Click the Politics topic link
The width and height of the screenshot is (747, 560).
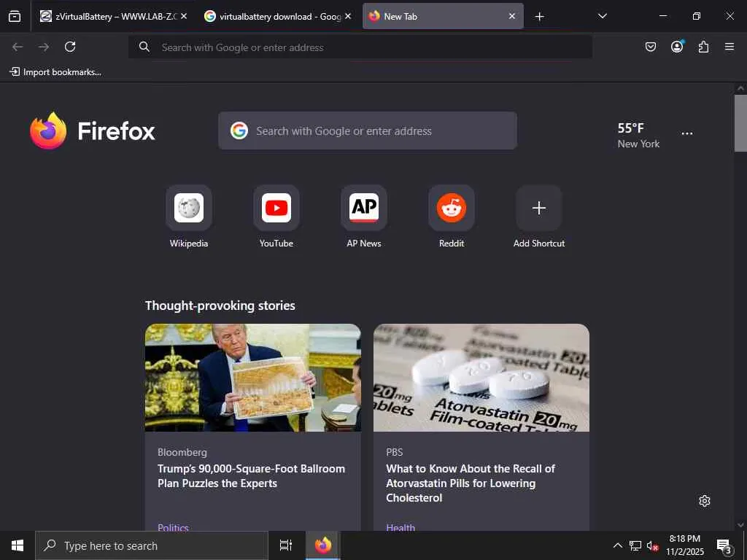pos(173,527)
